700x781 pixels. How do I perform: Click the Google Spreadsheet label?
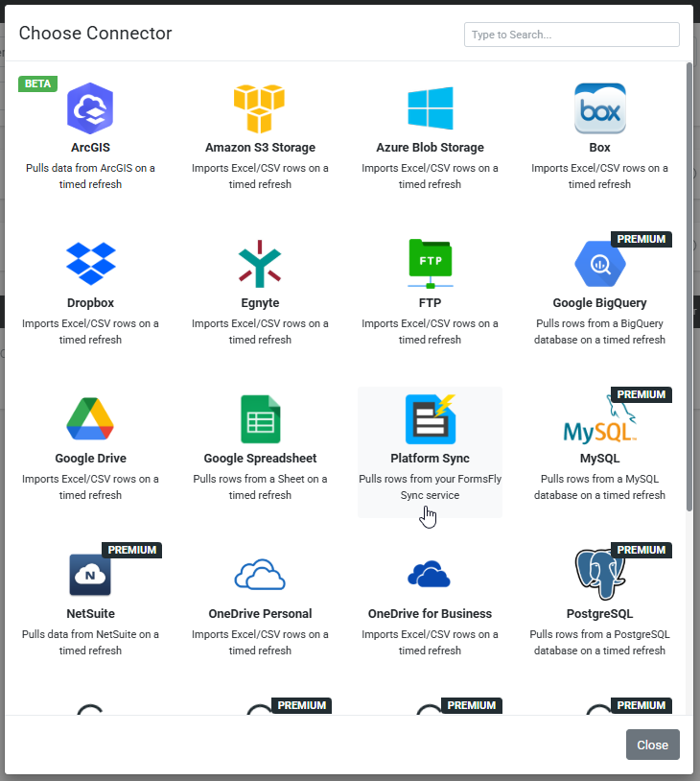coord(261,459)
